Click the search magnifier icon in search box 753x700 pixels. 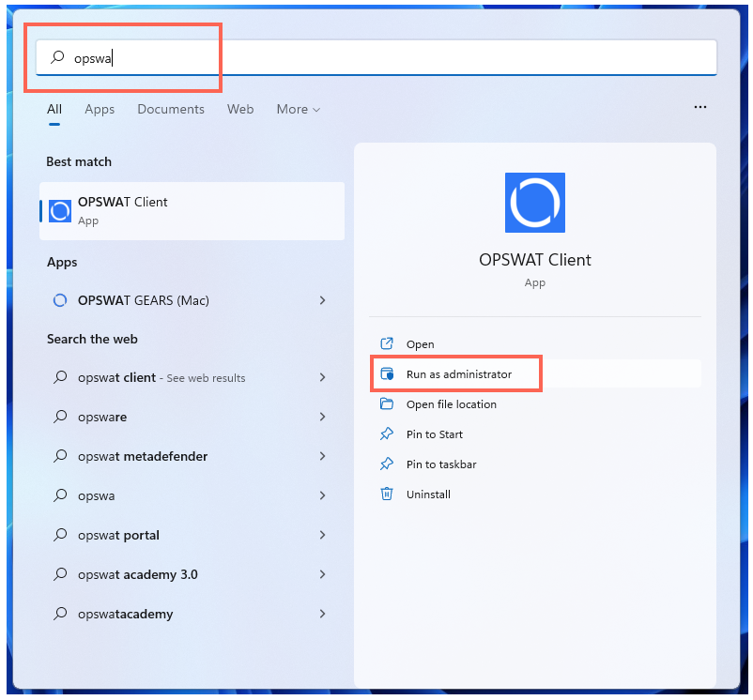[57, 57]
